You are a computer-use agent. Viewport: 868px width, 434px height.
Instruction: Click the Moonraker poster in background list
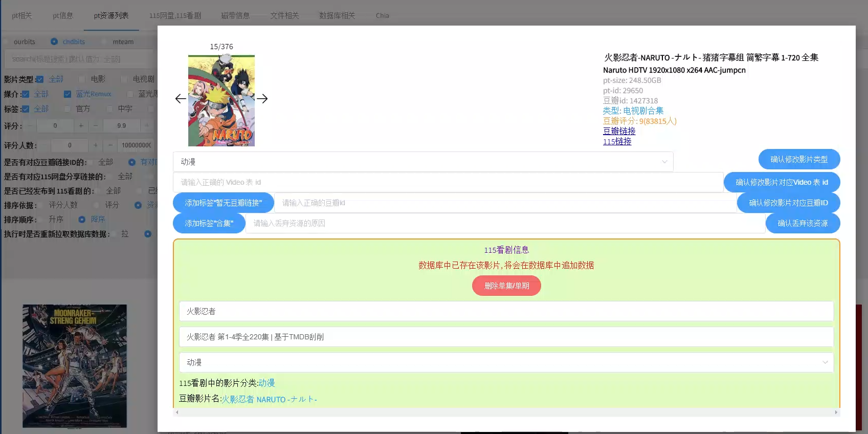point(75,366)
